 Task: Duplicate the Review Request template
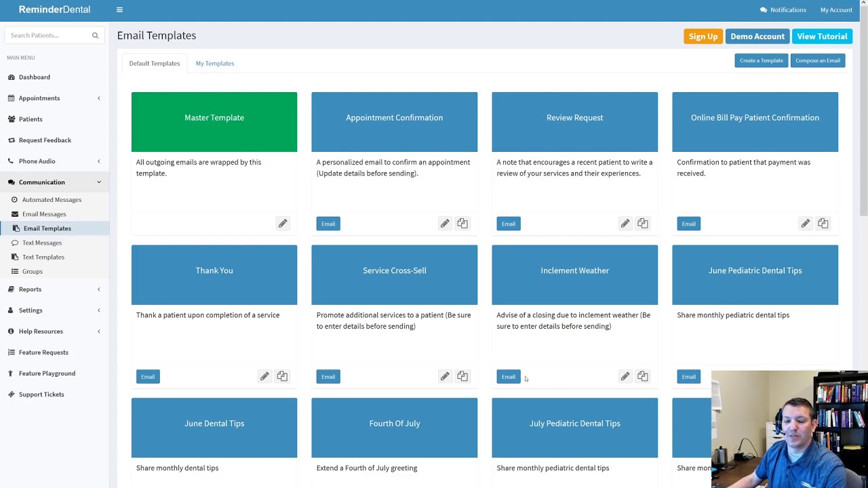pos(643,224)
